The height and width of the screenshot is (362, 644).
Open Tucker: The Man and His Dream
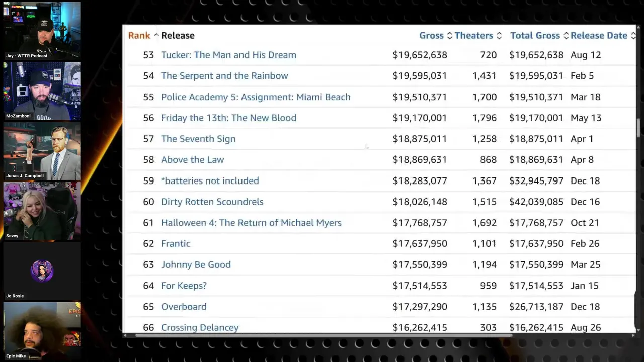pyautogui.click(x=228, y=55)
